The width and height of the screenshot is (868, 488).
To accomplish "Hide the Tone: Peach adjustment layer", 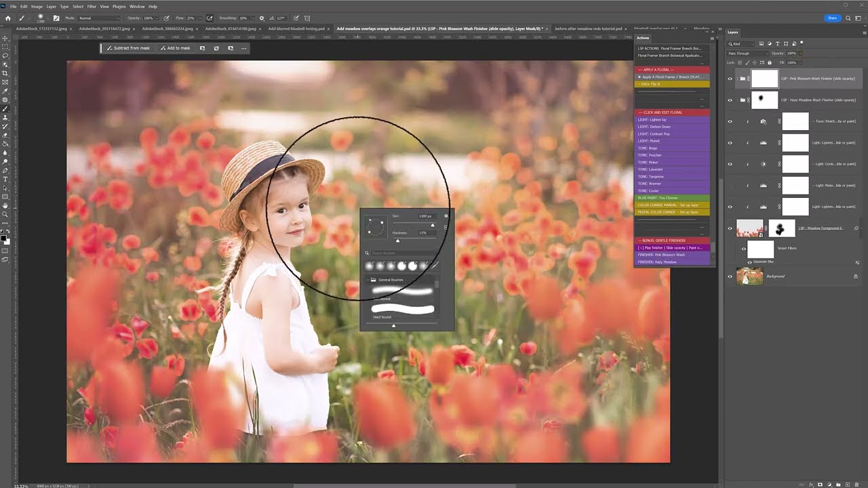I will point(730,122).
